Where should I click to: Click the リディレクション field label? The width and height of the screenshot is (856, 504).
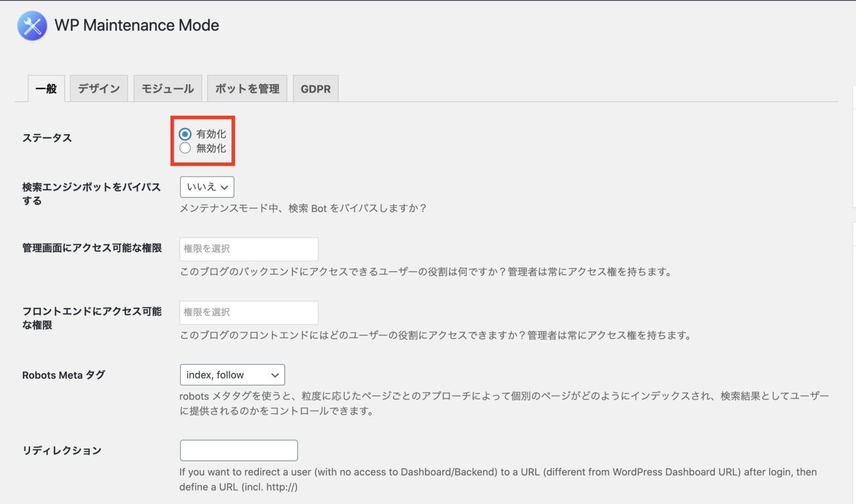[x=62, y=451]
